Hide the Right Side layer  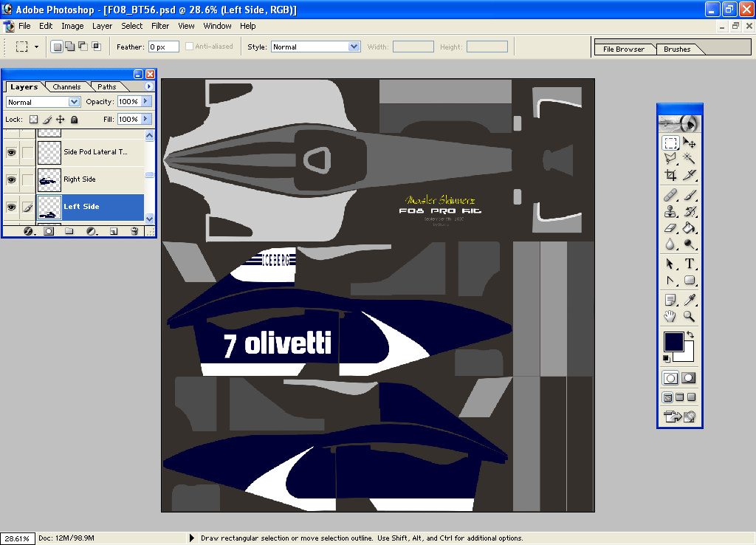pyautogui.click(x=11, y=180)
